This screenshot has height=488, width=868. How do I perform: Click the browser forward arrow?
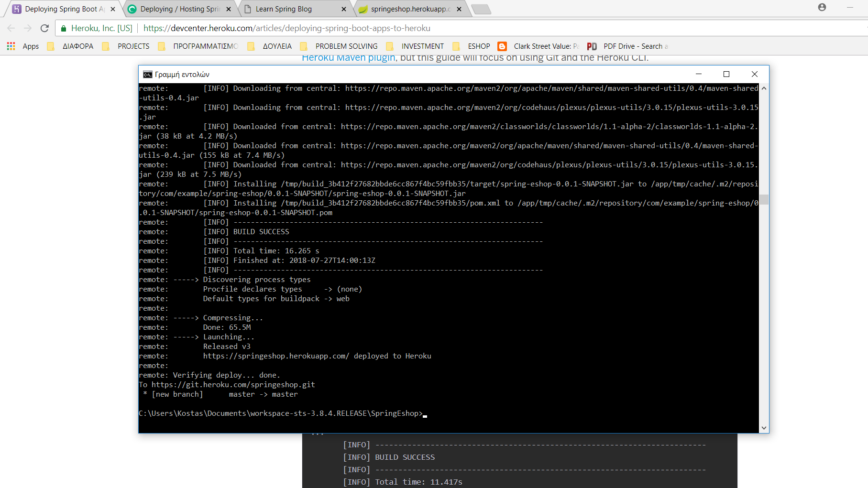[28, 28]
